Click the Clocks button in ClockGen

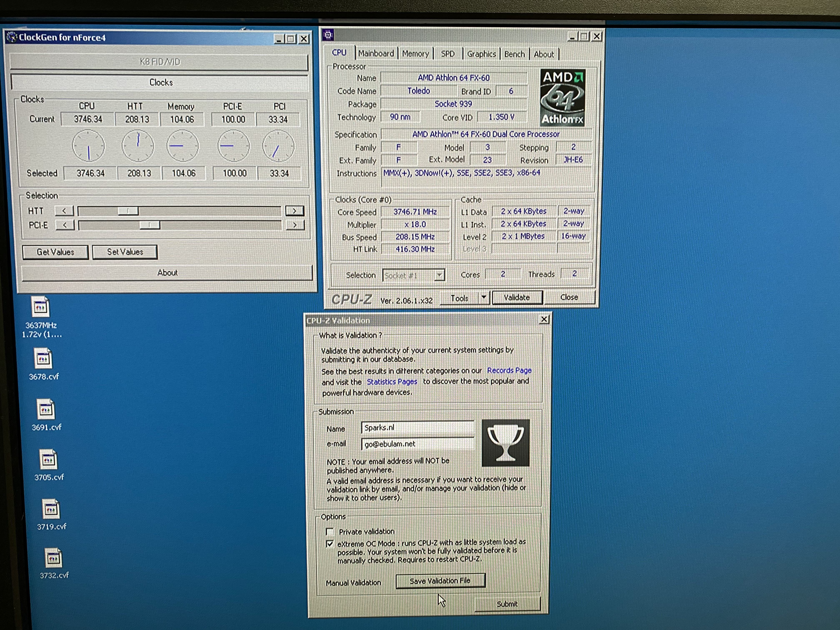point(160,82)
